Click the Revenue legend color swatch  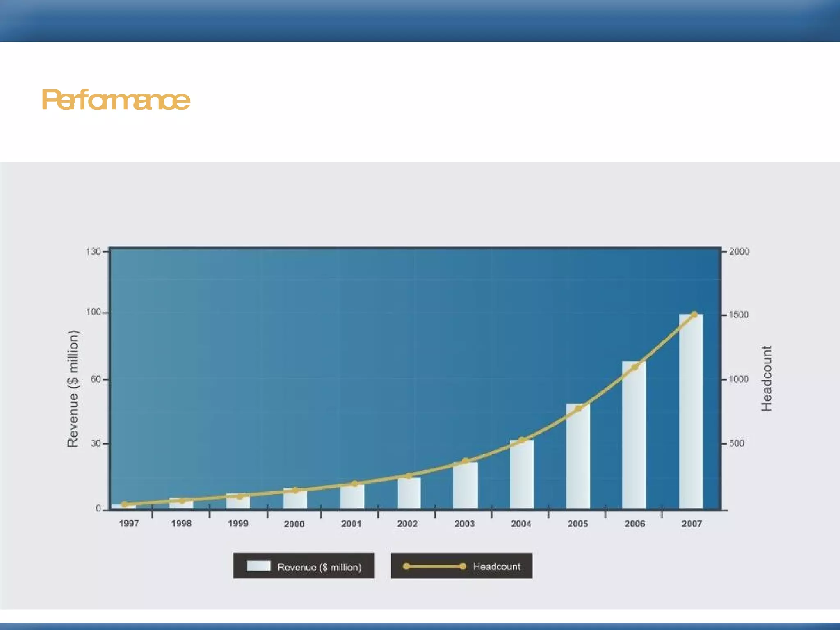(x=258, y=566)
